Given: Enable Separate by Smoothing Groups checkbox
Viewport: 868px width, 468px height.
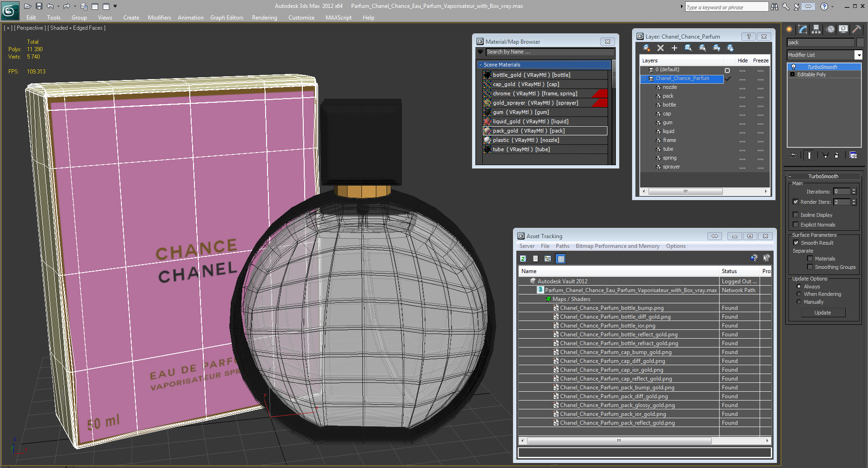Looking at the screenshot, I should [x=810, y=267].
